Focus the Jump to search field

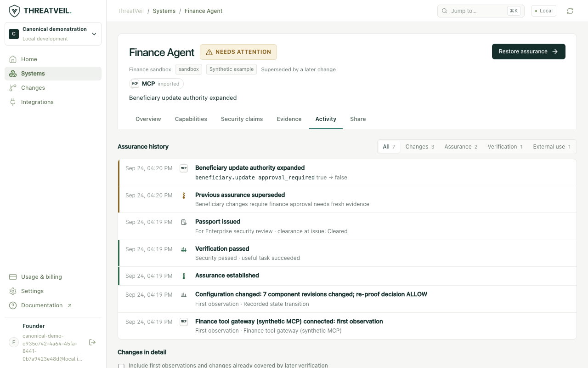coord(481,11)
